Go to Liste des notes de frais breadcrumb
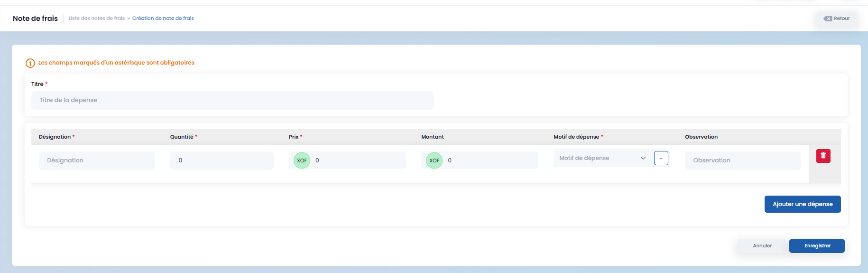This screenshot has height=273, width=868. 97,19
